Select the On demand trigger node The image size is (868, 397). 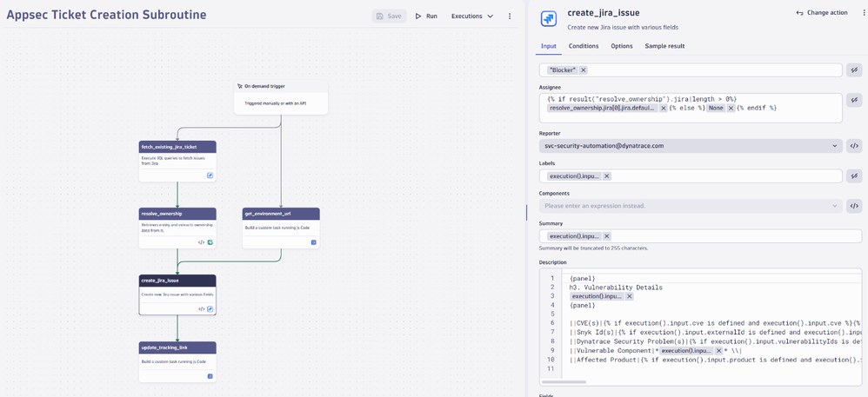click(x=281, y=97)
